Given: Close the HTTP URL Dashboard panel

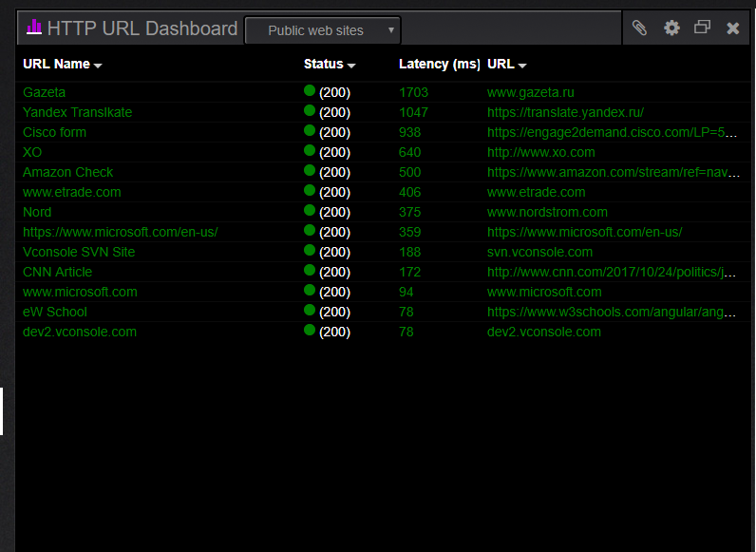Looking at the screenshot, I should click(x=733, y=28).
